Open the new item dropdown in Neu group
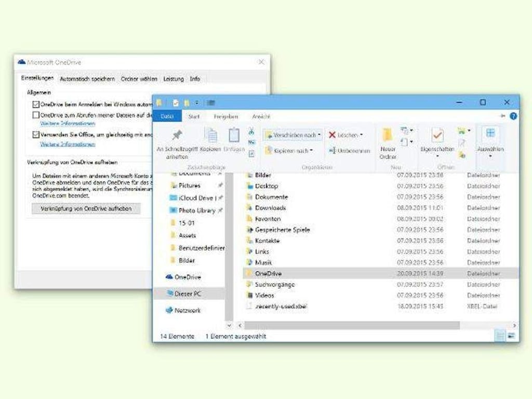This screenshot has width=532, height=399. pos(406,130)
